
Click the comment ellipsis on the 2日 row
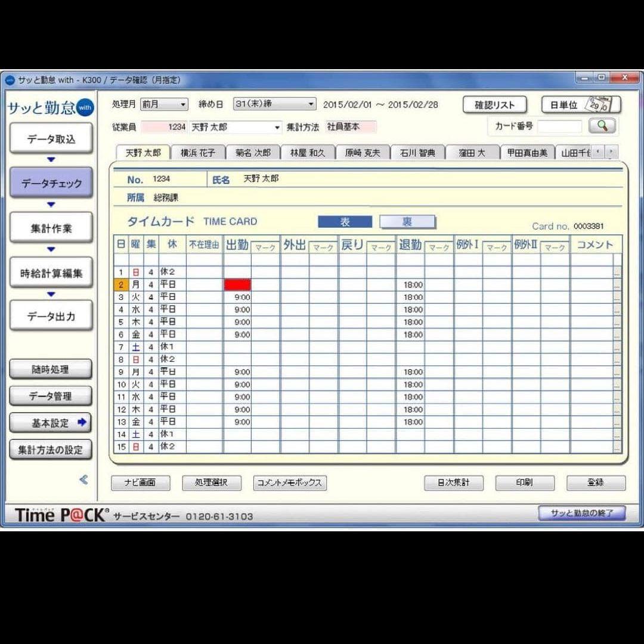pyautogui.click(x=617, y=284)
